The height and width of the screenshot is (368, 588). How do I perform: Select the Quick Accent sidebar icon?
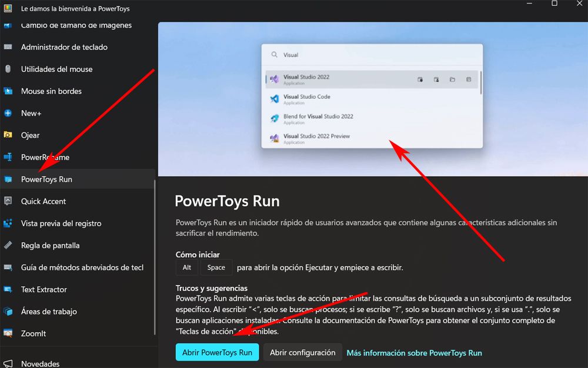tap(8, 201)
